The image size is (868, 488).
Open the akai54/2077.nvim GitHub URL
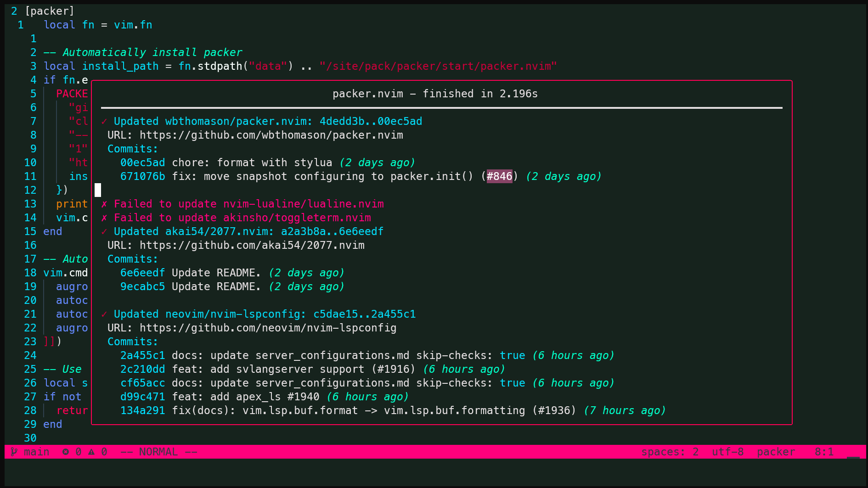click(252, 245)
